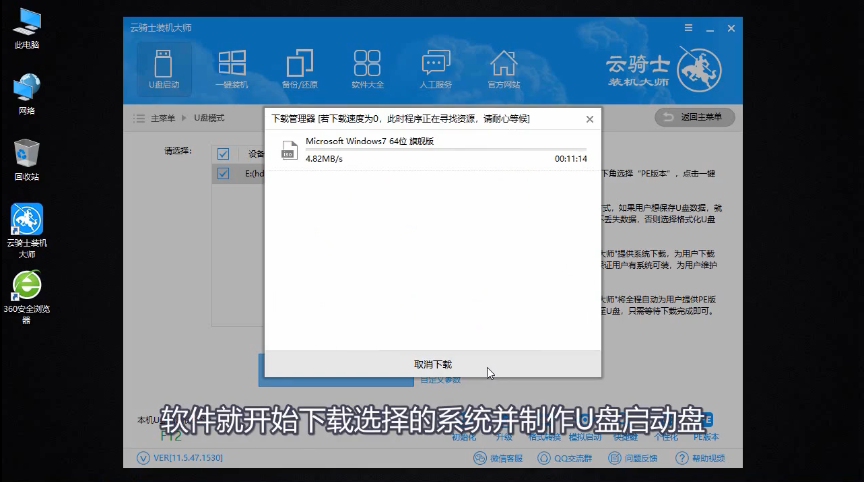Viewport: 864px width, 482px height.
Task: Click the ISO file icon in download list
Action: tap(289, 150)
